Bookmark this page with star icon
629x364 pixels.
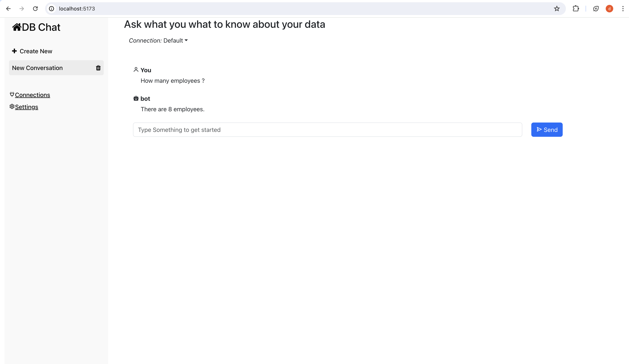557,9
